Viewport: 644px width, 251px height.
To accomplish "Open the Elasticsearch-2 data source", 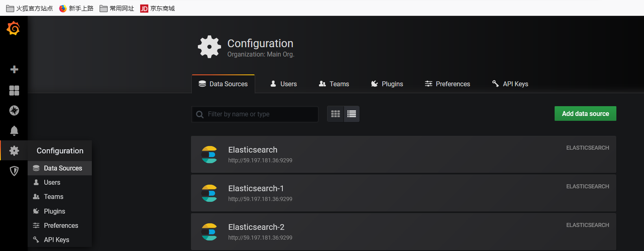I will click(x=256, y=227).
